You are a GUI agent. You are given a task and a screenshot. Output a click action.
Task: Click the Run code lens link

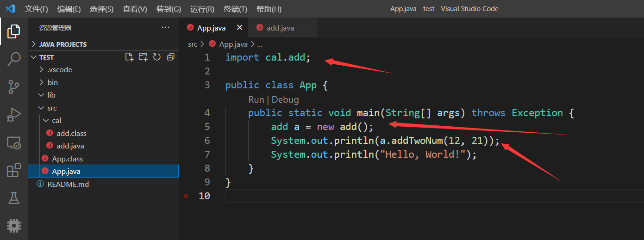(256, 99)
